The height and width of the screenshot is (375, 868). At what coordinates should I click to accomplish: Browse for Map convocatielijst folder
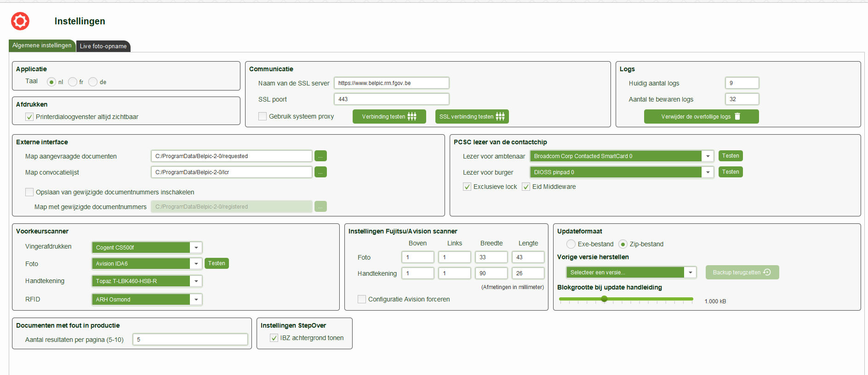(320, 172)
